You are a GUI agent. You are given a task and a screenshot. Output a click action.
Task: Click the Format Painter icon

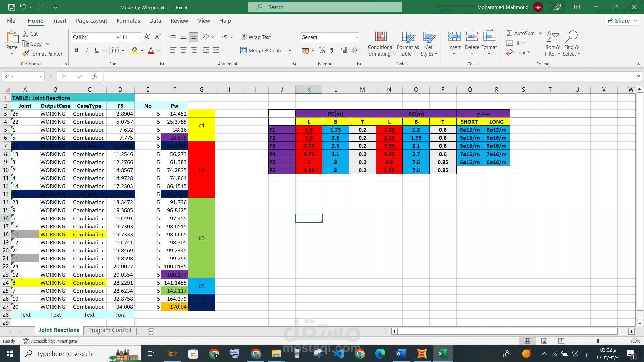(25, 54)
